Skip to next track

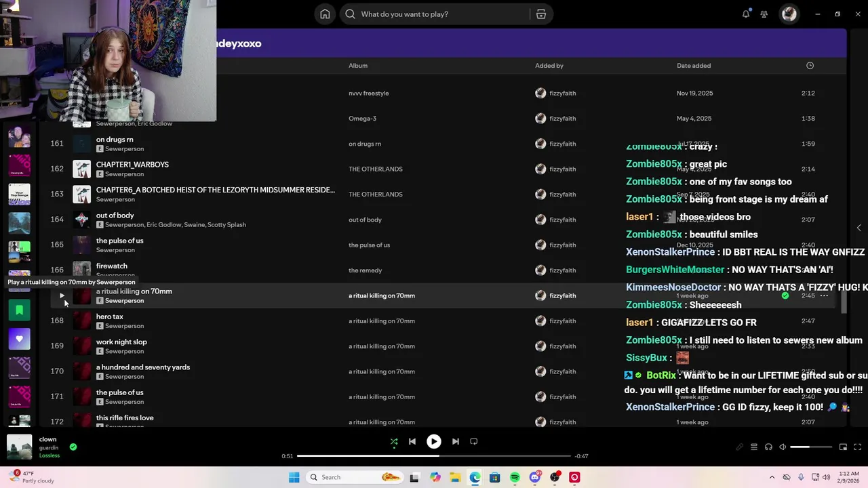456,441
